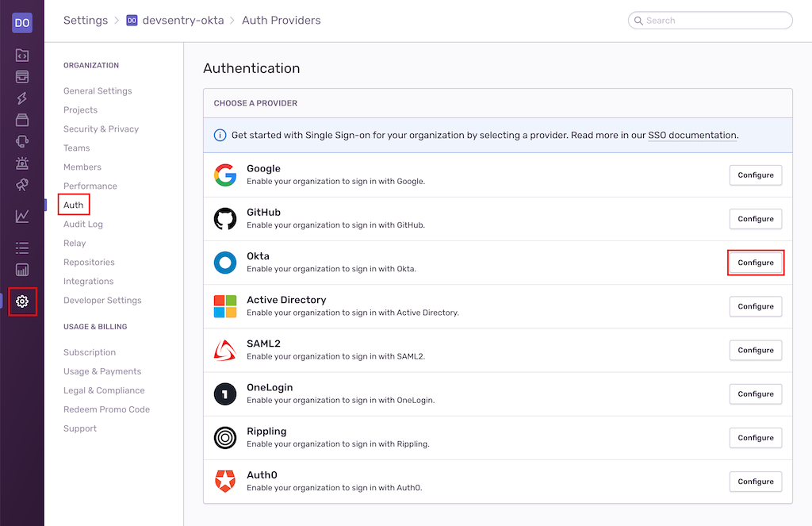Open the SSO documentation link

point(691,135)
